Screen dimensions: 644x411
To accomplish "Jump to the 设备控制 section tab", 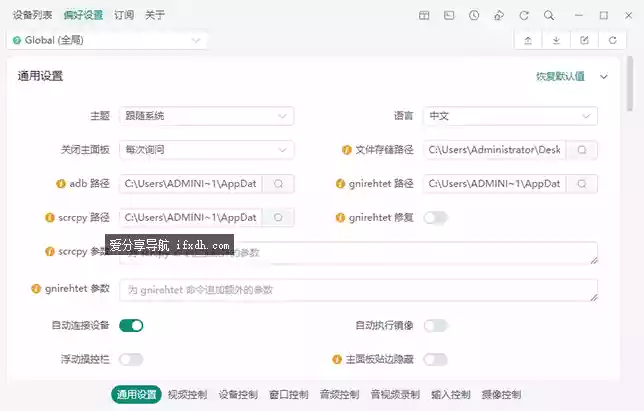I will coord(238,395).
